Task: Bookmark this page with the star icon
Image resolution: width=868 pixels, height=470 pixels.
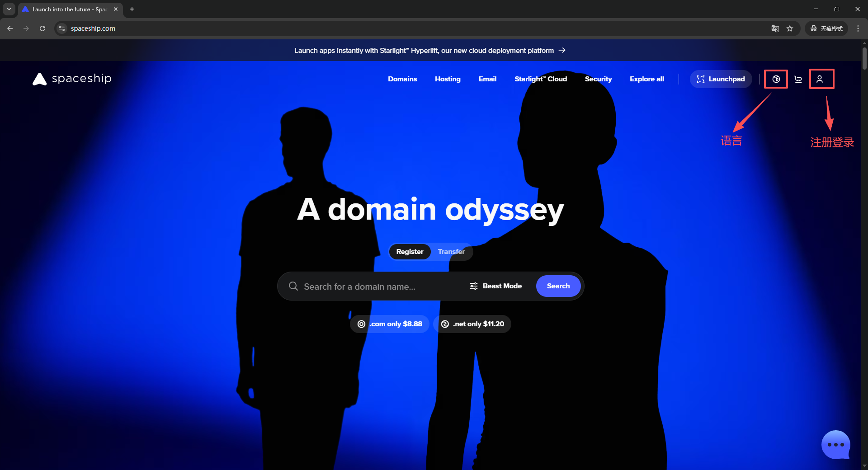Action: tap(790, 28)
